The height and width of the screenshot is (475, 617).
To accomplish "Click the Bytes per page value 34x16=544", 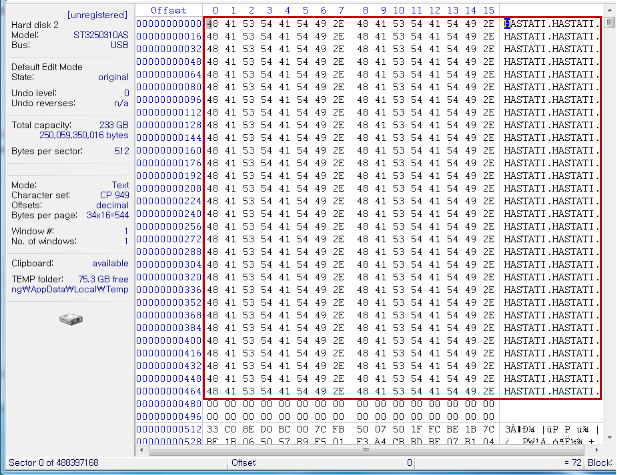I will 107,215.
